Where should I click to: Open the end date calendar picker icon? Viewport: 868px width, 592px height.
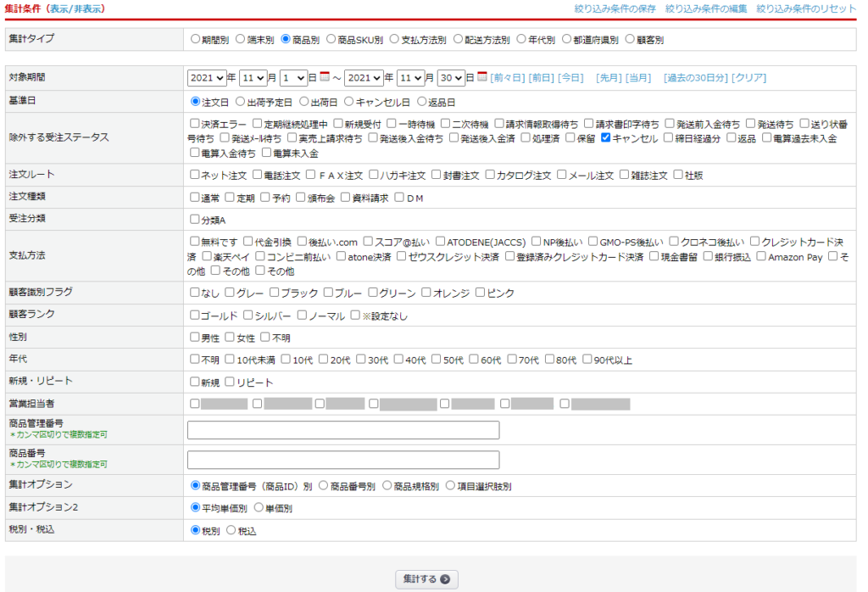482,77
